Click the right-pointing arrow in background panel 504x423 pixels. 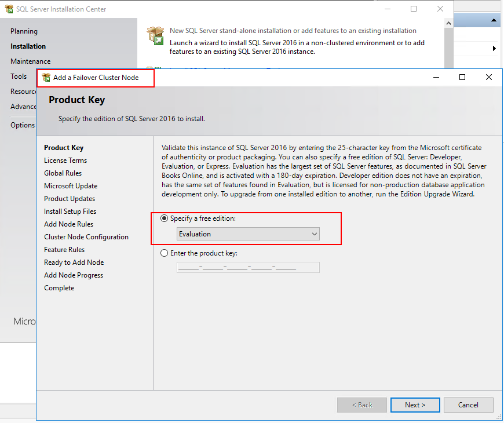(x=494, y=49)
